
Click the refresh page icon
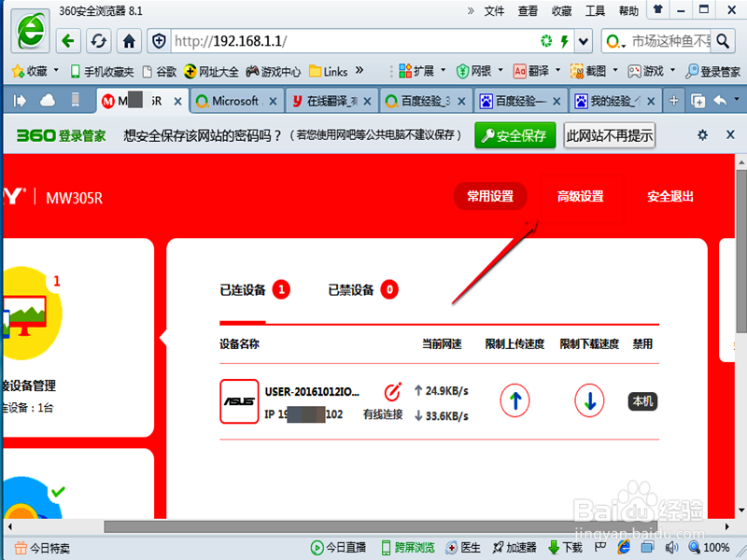pyautogui.click(x=99, y=41)
